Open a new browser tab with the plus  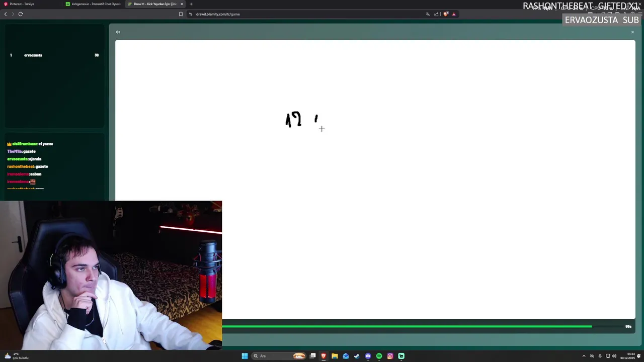(191, 4)
